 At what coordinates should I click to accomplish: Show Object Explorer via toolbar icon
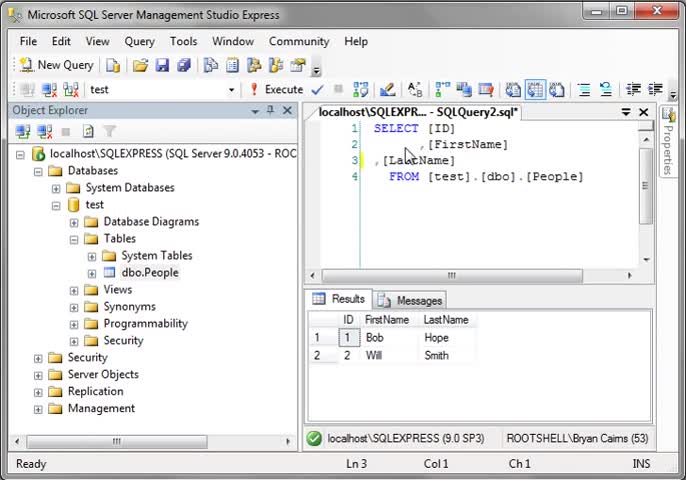[x=254, y=65]
